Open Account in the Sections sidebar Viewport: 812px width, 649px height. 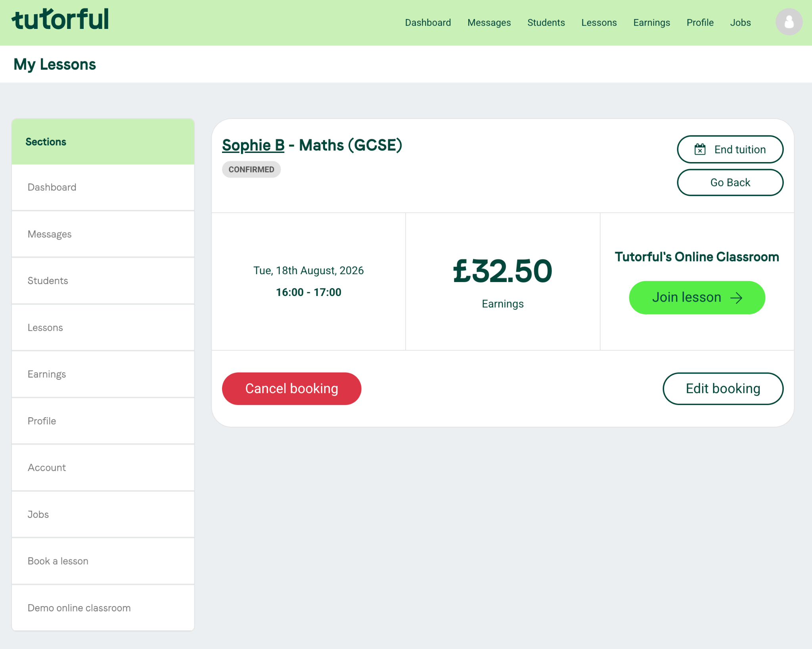coord(103,468)
